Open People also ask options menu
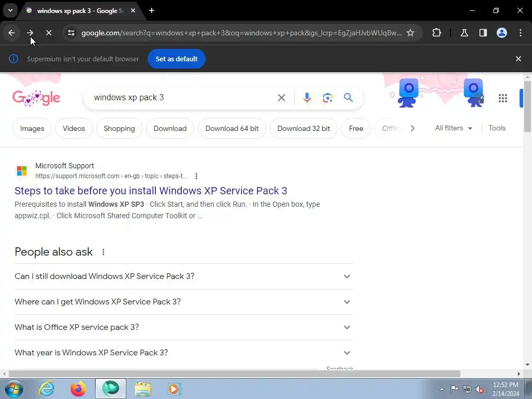Image resolution: width=532 pixels, height=399 pixels. tap(103, 252)
